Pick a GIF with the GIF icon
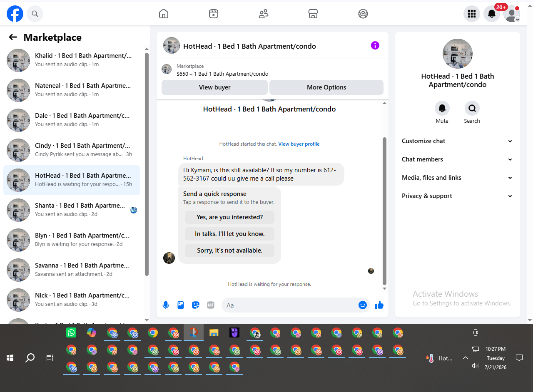 (211, 305)
